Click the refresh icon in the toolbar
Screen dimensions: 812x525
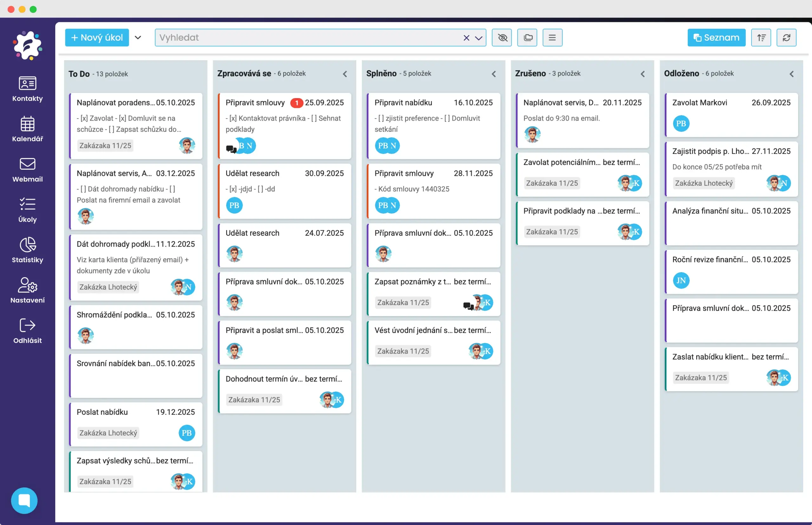[x=786, y=37]
